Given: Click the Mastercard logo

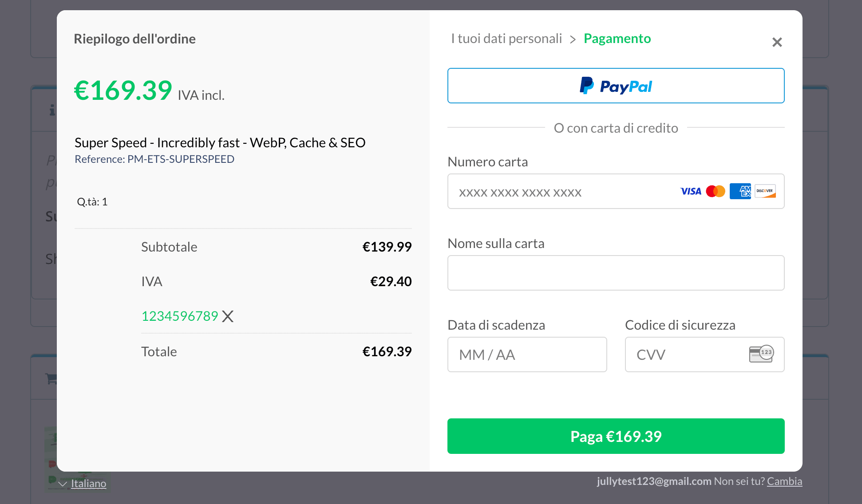Looking at the screenshot, I should point(716,191).
